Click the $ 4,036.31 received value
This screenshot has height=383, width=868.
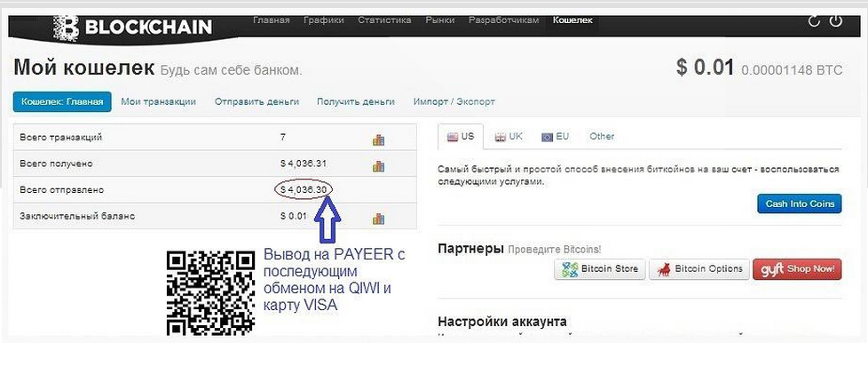coord(304,164)
